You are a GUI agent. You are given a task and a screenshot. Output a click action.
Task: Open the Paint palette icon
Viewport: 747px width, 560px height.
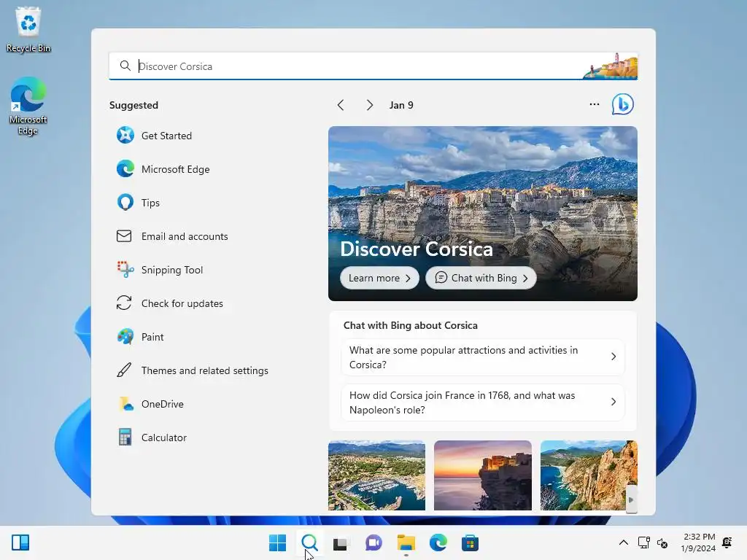125,337
